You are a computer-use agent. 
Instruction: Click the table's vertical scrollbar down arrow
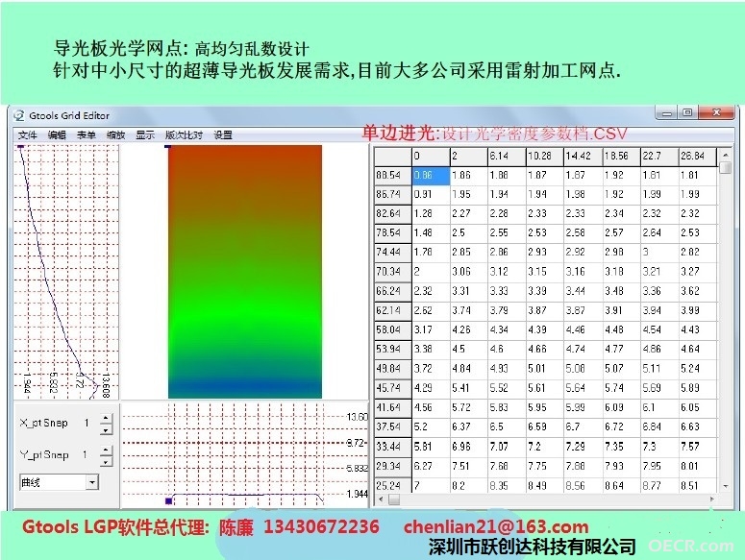point(726,485)
